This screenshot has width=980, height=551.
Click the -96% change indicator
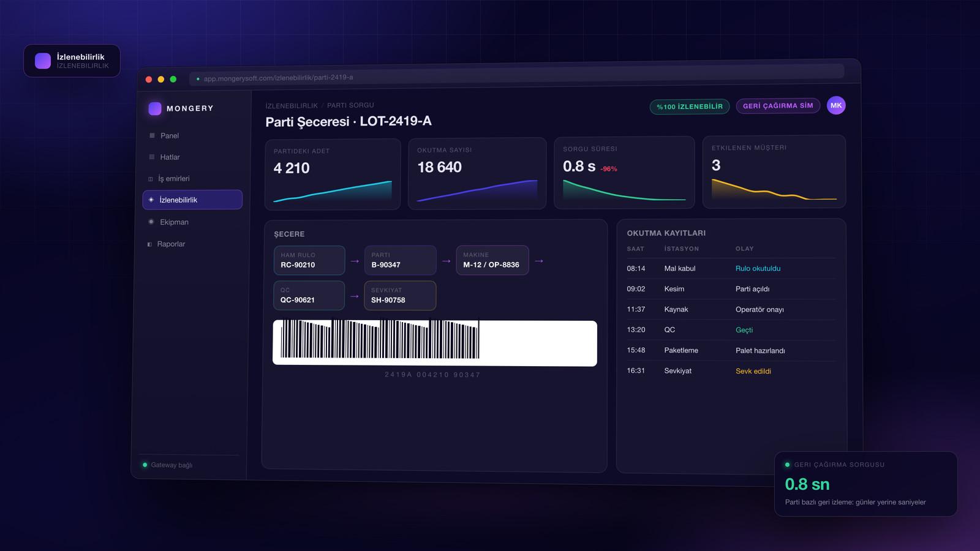point(609,169)
